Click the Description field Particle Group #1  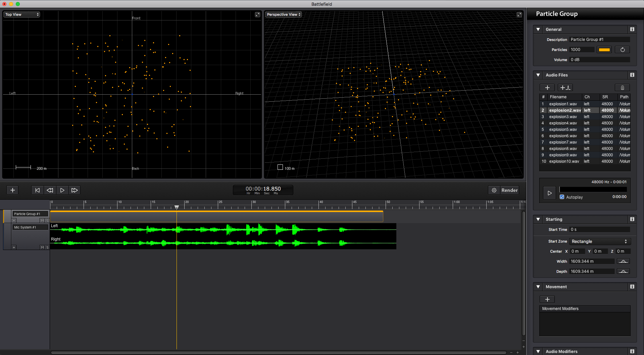point(600,40)
